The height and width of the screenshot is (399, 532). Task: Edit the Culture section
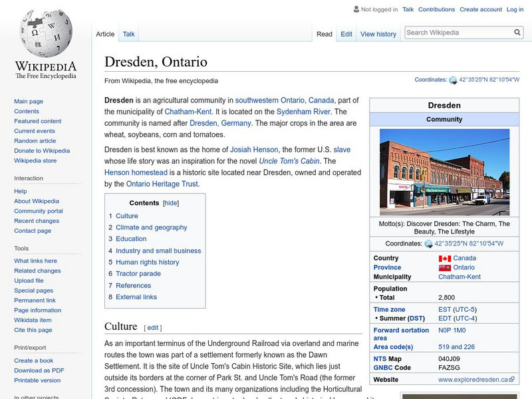click(x=153, y=327)
